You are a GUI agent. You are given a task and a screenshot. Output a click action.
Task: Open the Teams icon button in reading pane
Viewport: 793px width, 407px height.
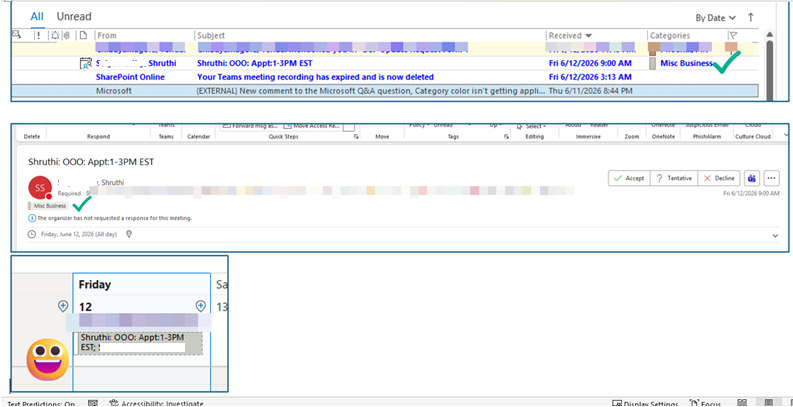tap(752, 178)
